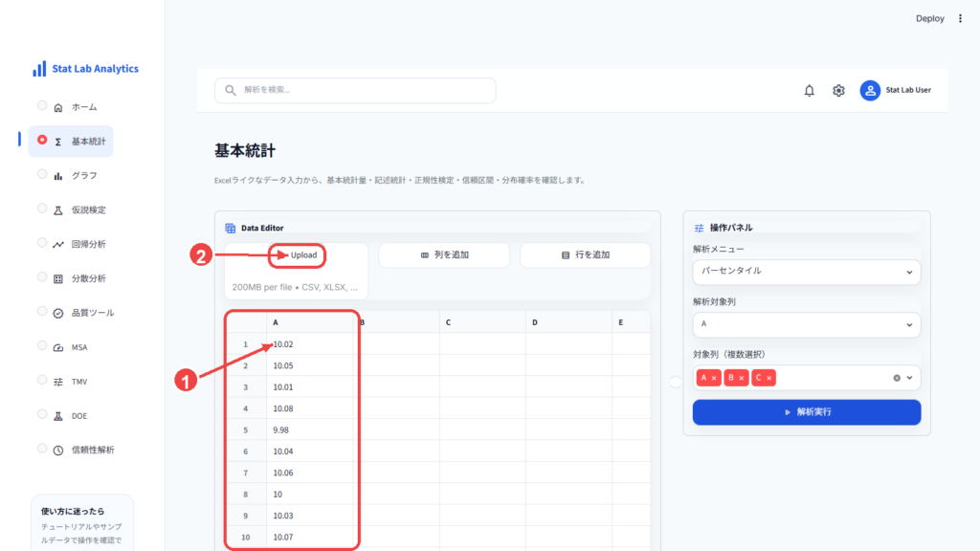This screenshot has height=551, width=980.
Task: Click Stat Lab User profile name
Action: coord(908,90)
